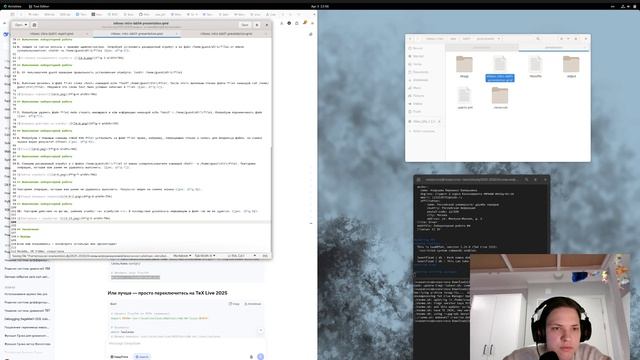This screenshot has width=640, height=360.
Task: Open the clock in the top bar
Action: tap(320, 7)
